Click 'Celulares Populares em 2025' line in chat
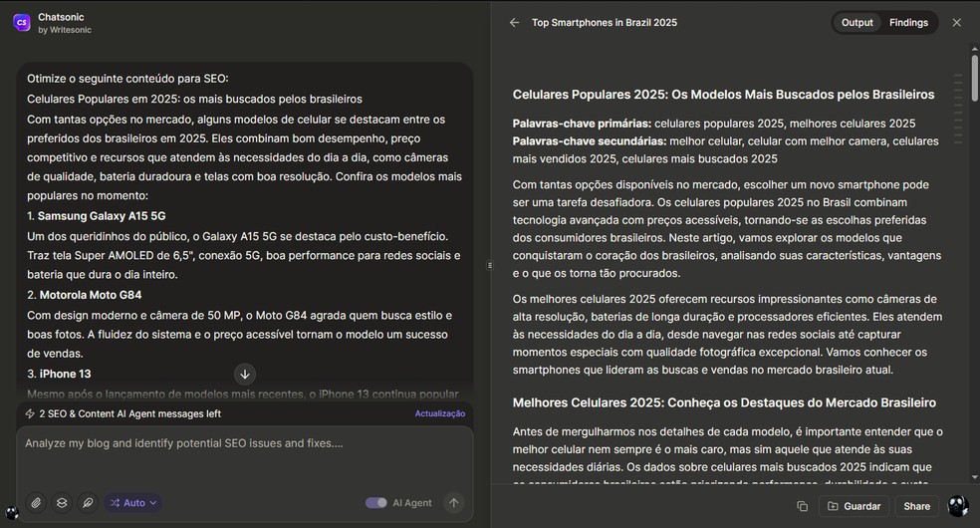The width and height of the screenshot is (980, 528). 194,100
